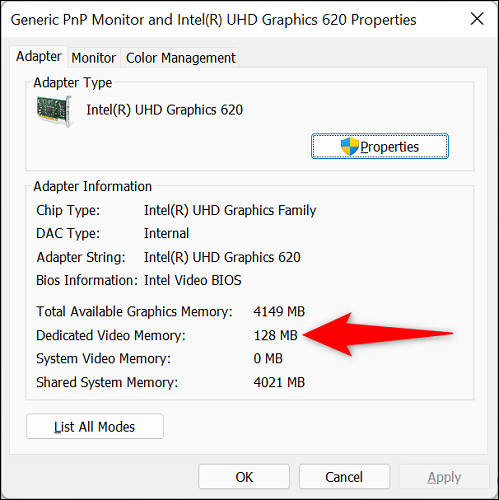Image resolution: width=499 pixels, height=500 pixels.
Task: Click List All Modes button
Action: 95,427
